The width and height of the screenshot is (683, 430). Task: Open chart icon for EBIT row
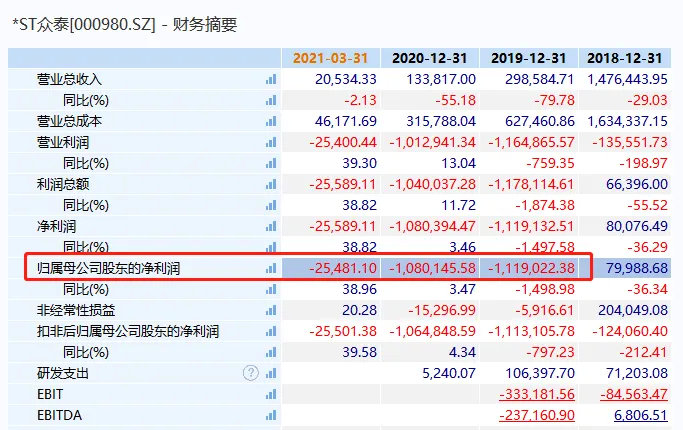(x=271, y=394)
